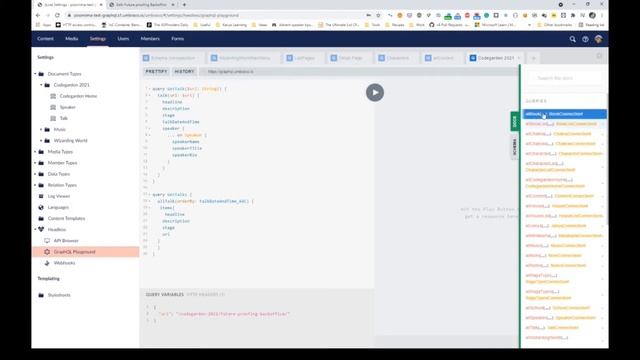Open the Members section
Image resolution: width=640 pixels, height=360 pixels.
(x=150, y=39)
